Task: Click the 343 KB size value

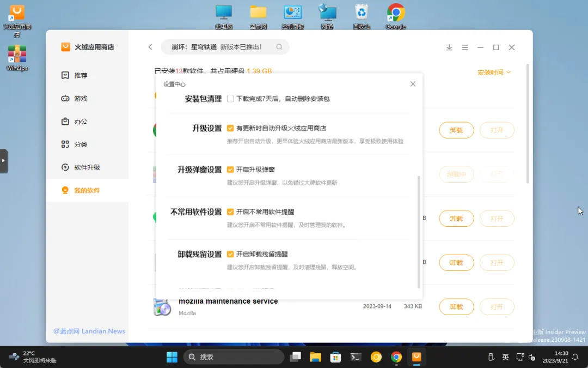Action: click(413, 306)
